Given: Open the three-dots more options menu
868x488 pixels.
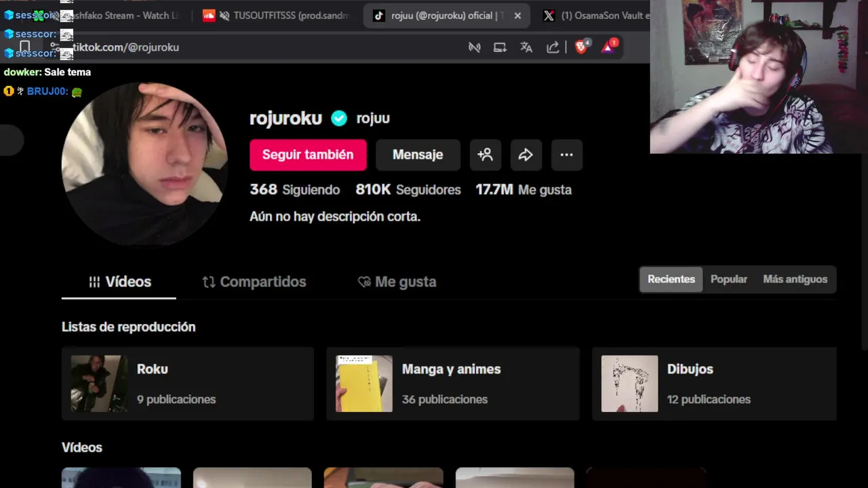Looking at the screenshot, I should (x=566, y=155).
